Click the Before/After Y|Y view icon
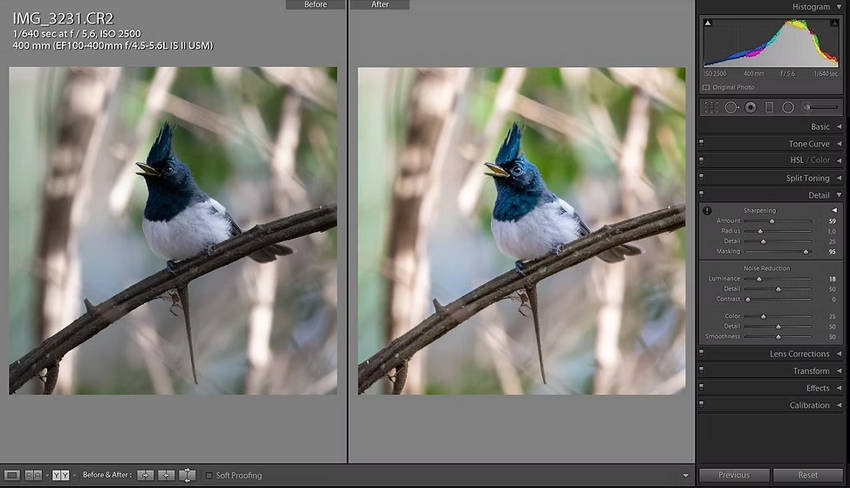Image resolution: width=850 pixels, height=488 pixels. 61,476
